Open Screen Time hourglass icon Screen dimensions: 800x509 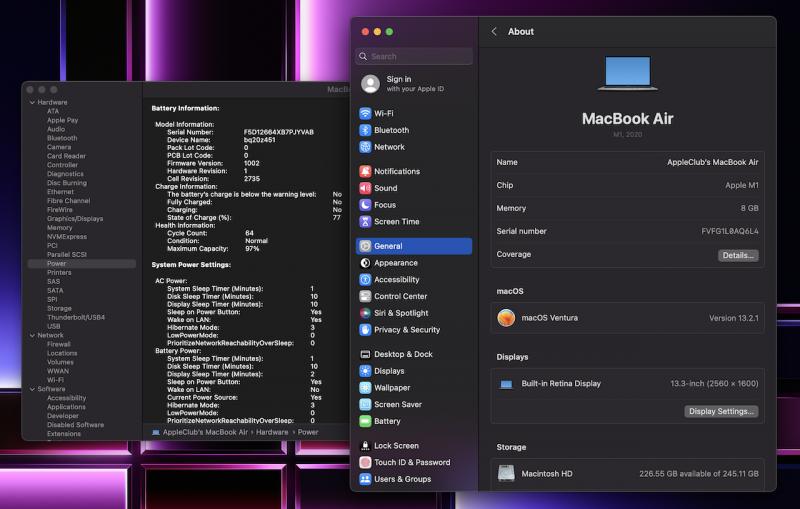[x=365, y=222]
